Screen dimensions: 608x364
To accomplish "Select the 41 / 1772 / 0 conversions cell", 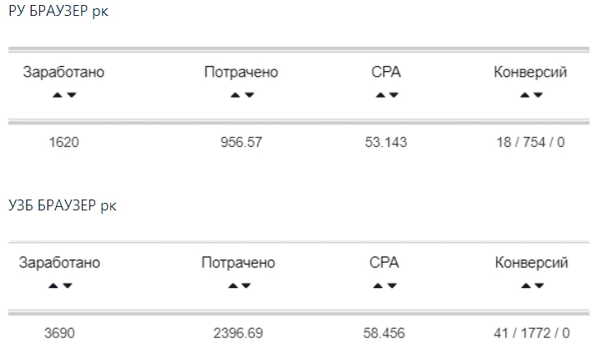I will tap(532, 333).
